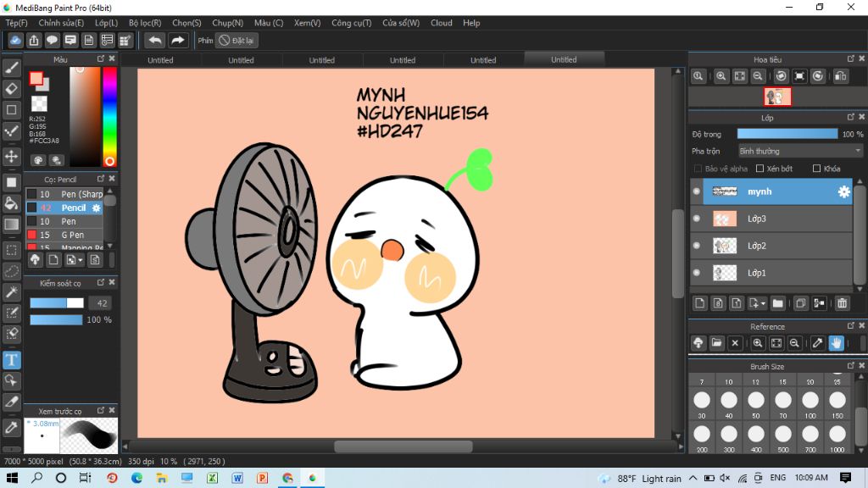Click the Navigator flip horizontal icon
This screenshot has height=488, width=868.
click(x=840, y=76)
